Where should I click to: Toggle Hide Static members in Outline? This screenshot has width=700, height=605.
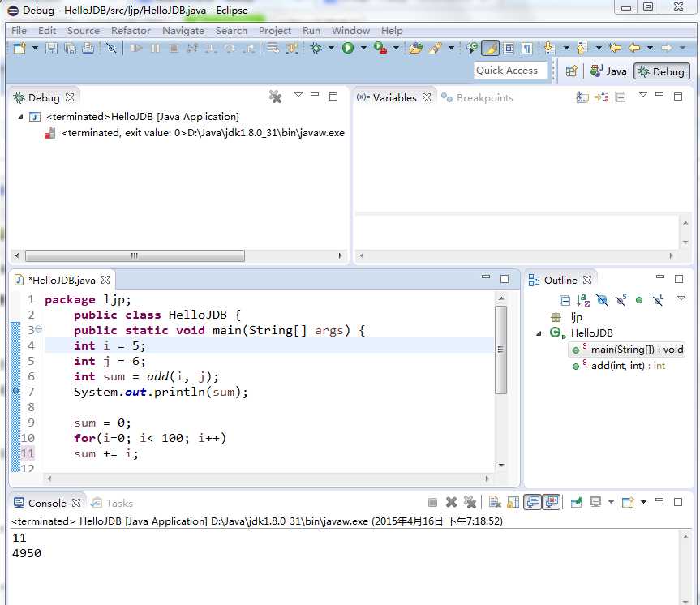(x=621, y=300)
